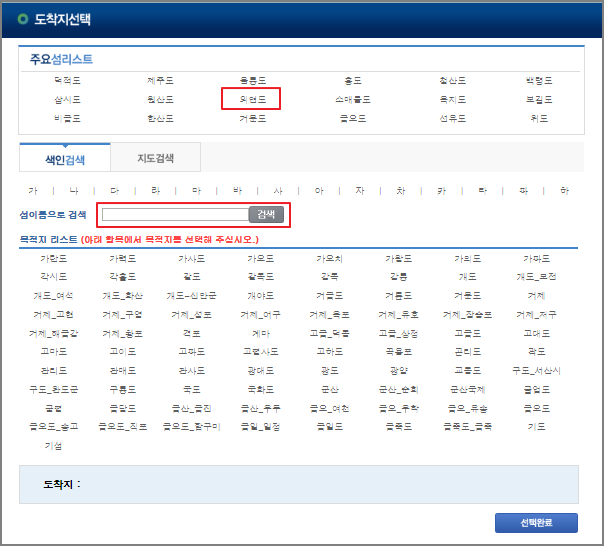Select destination 가오치
Screen dimensions: 604x546
coord(329,258)
